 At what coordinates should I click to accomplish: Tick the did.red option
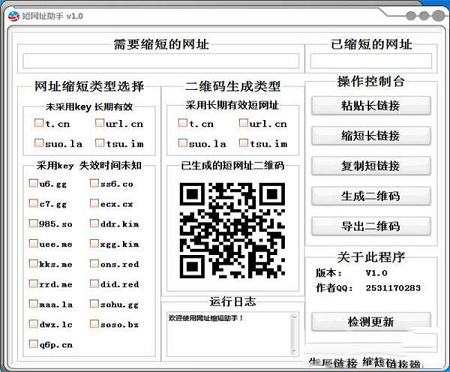coord(94,284)
